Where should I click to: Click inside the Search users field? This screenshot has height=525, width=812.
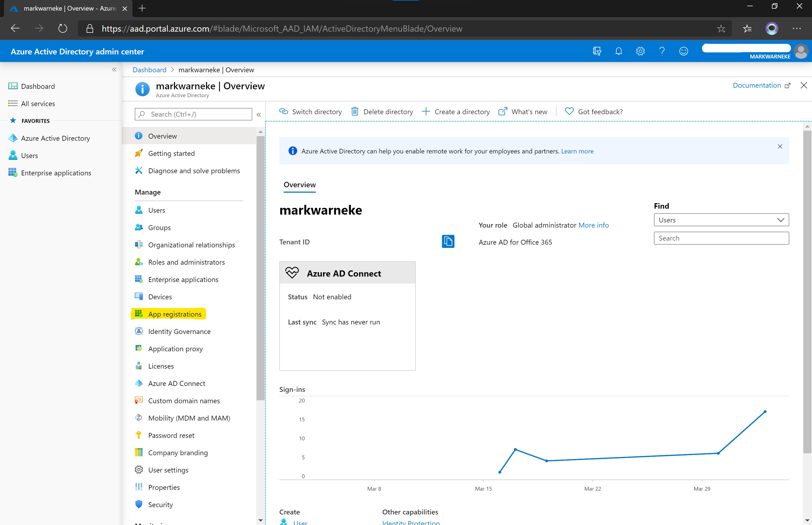[721, 238]
